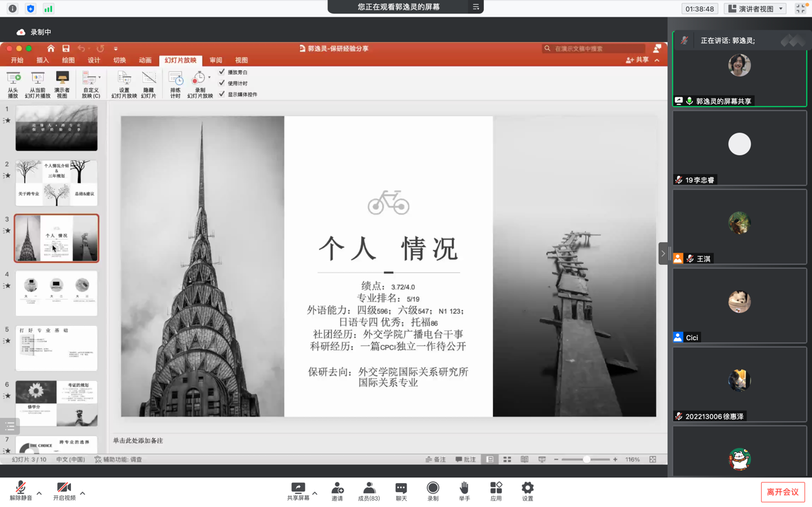812x507 pixels.
Task: Raise hand with the 举手 icon
Action: point(464,491)
